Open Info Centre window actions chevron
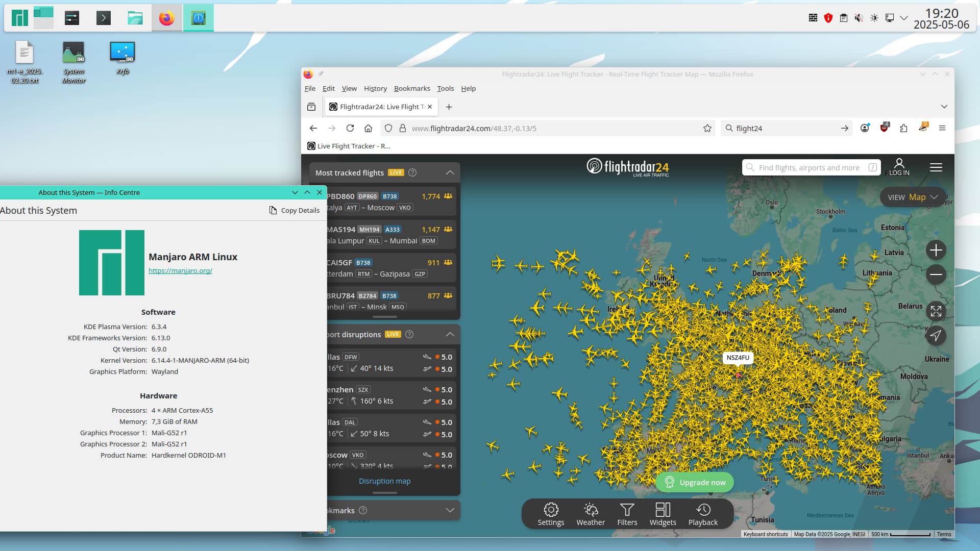Image resolution: width=980 pixels, height=551 pixels. pos(295,192)
